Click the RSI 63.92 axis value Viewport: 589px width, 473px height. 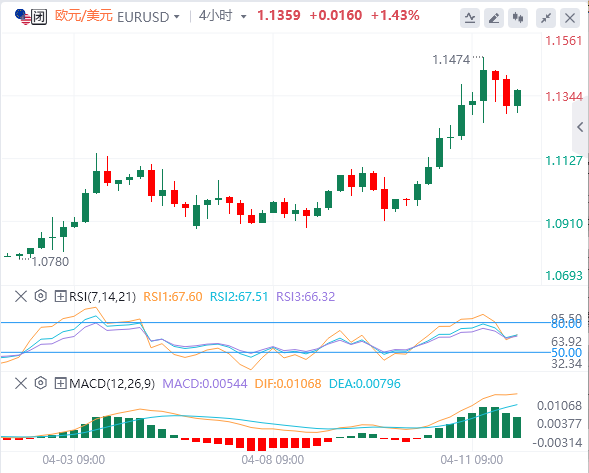[566, 342]
